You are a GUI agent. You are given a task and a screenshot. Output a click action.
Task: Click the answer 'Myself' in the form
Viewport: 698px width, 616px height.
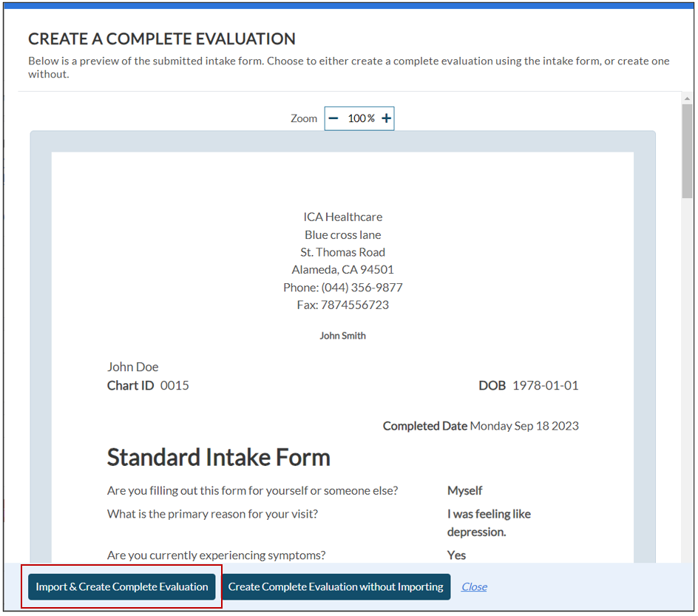(x=464, y=491)
